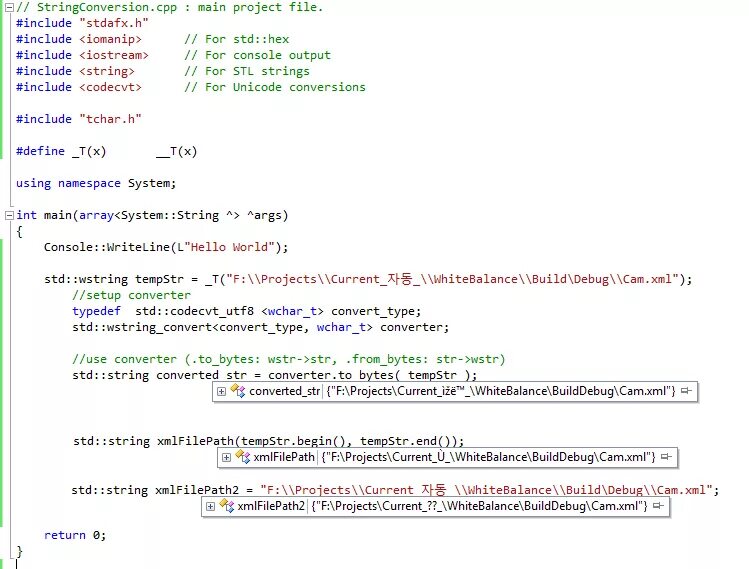749x569 pixels.
Task: Pin the xmlFilePath2 data tip
Action: tap(658, 506)
